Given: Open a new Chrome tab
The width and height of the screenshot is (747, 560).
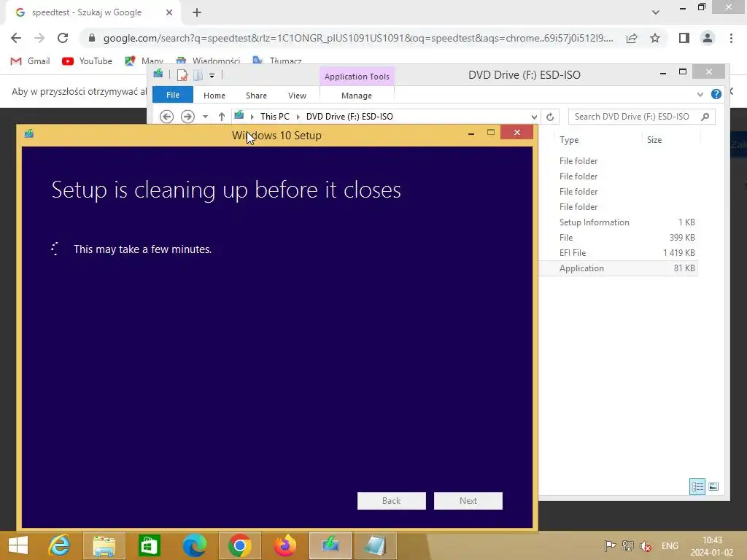Looking at the screenshot, I should [197, 12].
